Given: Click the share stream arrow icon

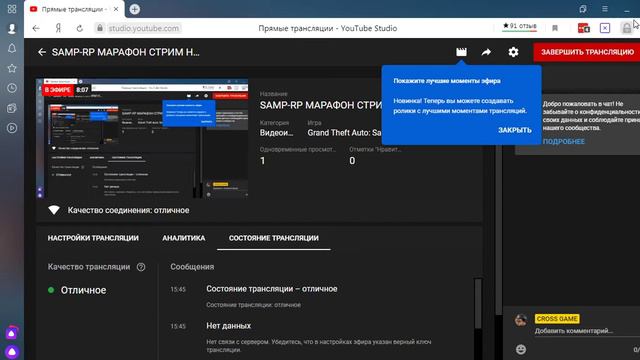Looking at the screenshot, I should pyautogui.click(x=486, y=52).
